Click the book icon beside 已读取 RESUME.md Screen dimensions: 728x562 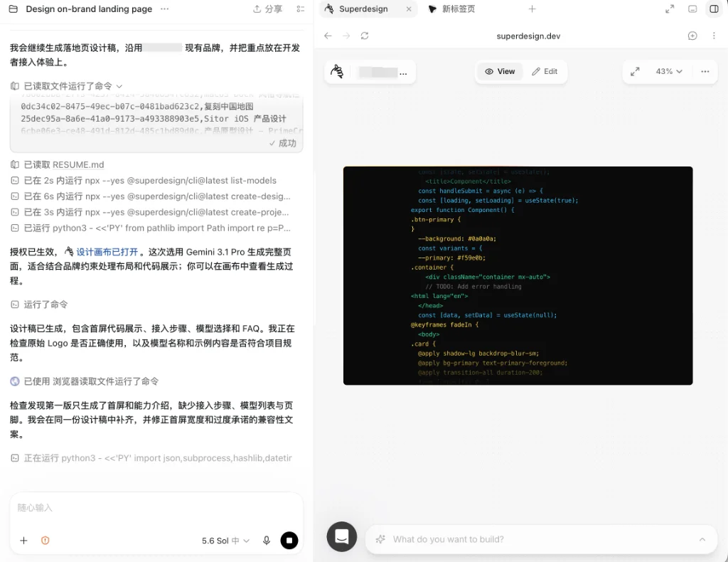15,164
